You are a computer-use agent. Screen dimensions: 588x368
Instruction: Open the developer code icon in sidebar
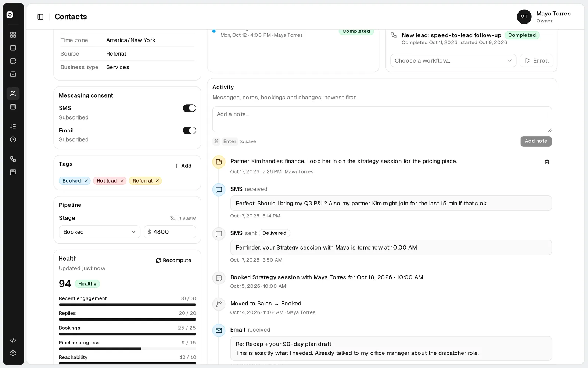pos(13,340)
